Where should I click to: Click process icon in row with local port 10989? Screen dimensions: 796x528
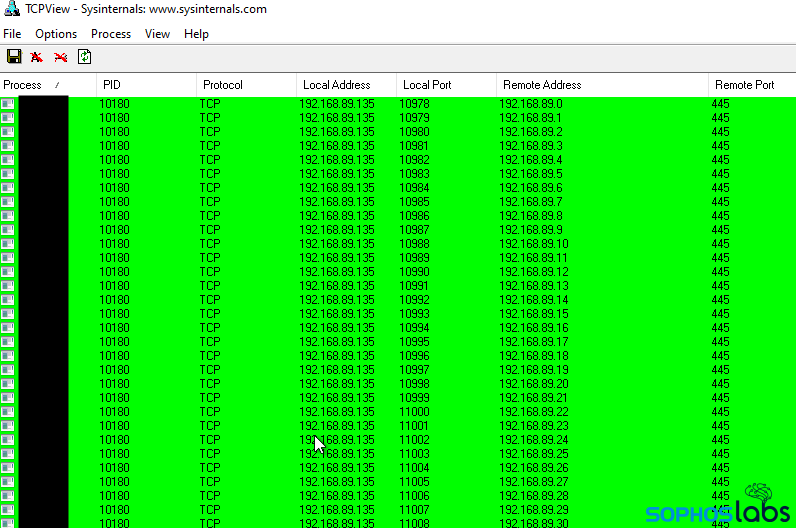point(8,258)
